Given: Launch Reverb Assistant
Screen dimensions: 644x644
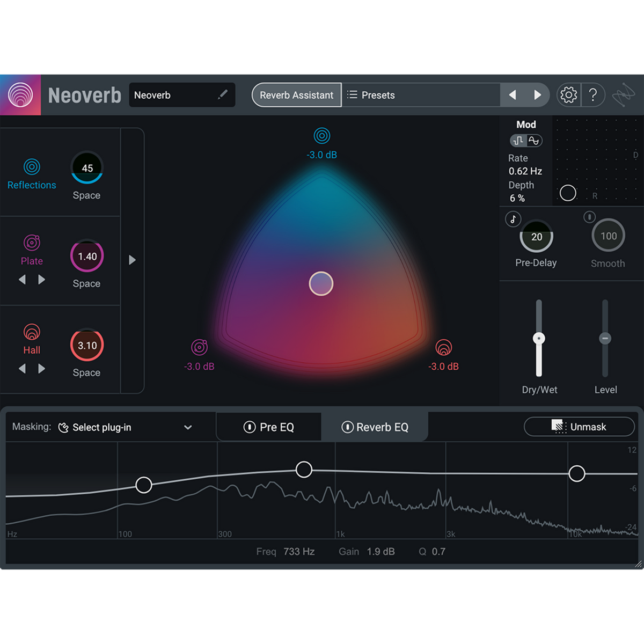Looking at the screenshot, I should [x=297, y=95].
